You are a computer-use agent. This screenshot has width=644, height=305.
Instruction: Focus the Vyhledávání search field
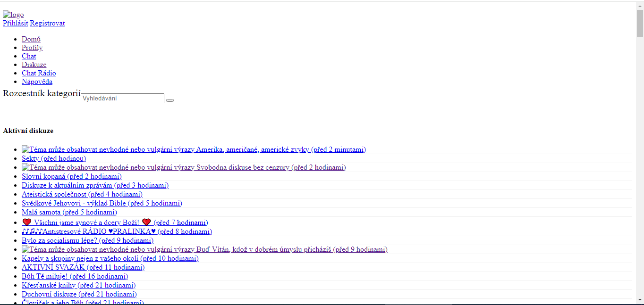pos(123,99)
